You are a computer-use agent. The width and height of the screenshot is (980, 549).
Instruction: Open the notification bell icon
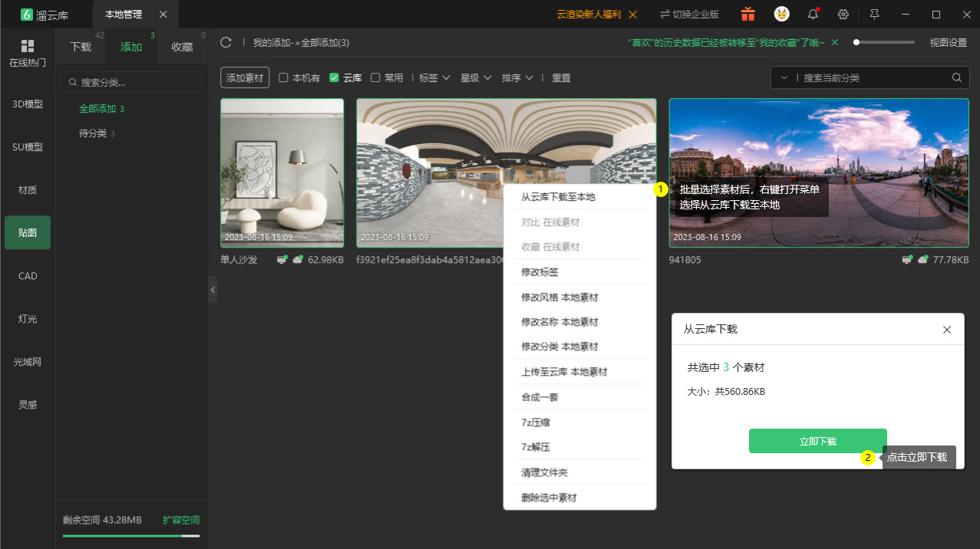click(x=813, y=15)
